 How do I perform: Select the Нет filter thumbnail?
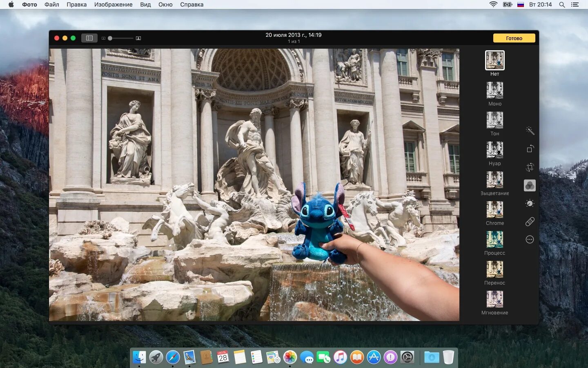click(x=494, y=60)
